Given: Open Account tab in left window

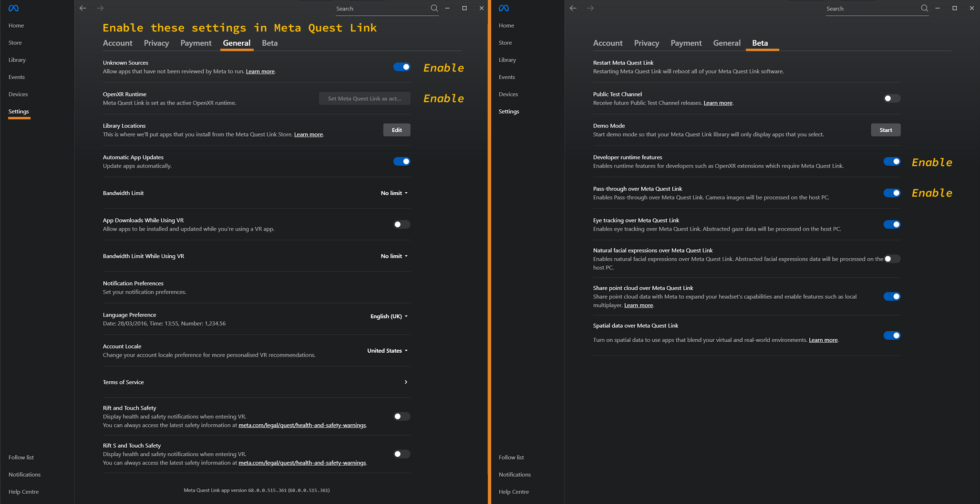Looking at the screenshot, I should point(117,43).
